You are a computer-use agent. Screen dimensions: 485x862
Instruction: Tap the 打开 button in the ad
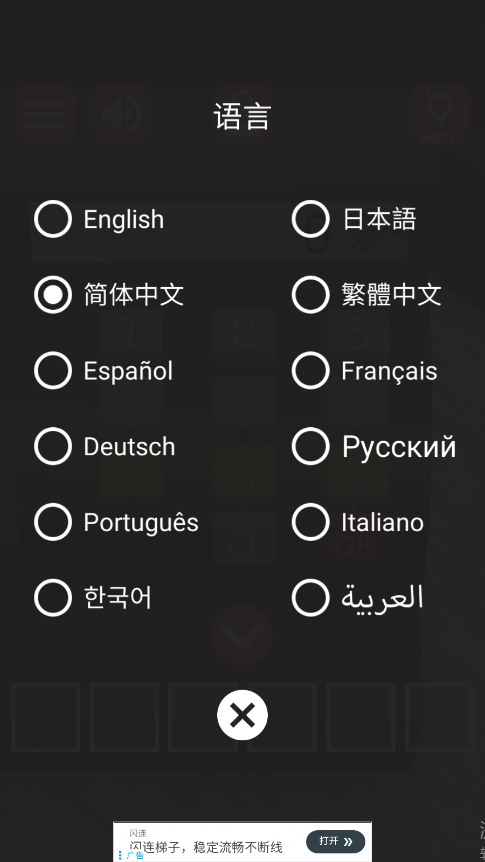pyautogui.click(x=335, y=841)
